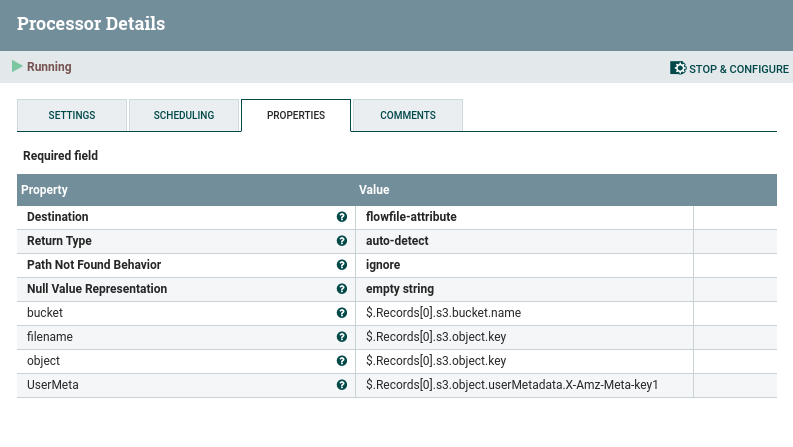Click help icon next to UserMeta
The image size is (793, 447).
[x=342, y=385]
